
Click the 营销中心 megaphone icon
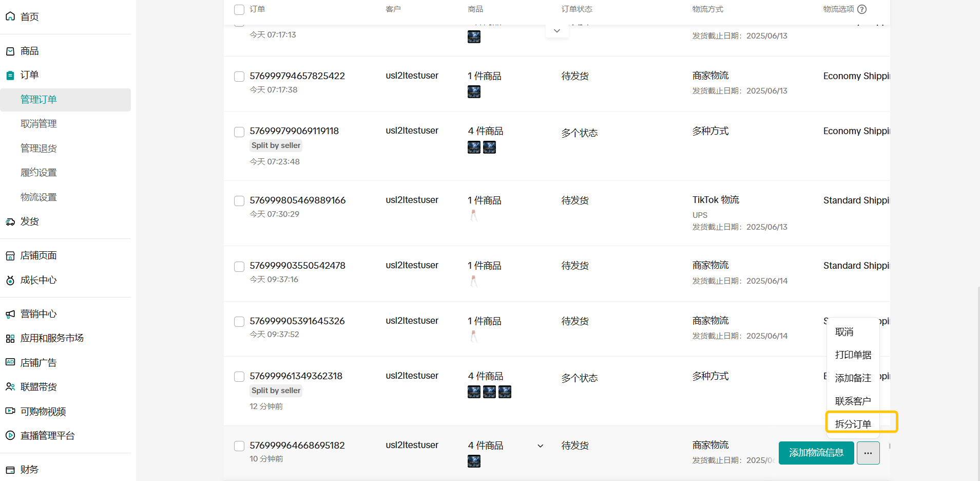[10, 314]
